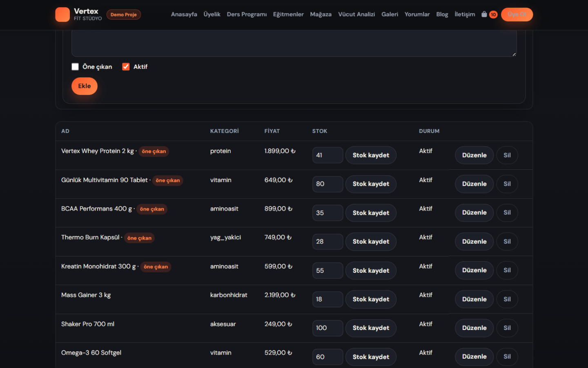The height and width of the screenshot is (368, 588).
Task: Focus the Mass Gainer stock input
Action: click(x=327, y=299)
